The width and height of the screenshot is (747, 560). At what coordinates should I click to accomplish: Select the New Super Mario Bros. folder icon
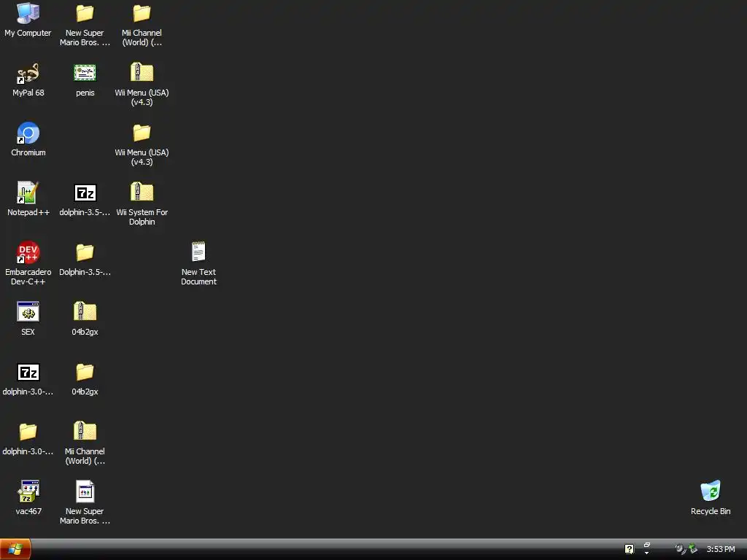pos(85,14)
